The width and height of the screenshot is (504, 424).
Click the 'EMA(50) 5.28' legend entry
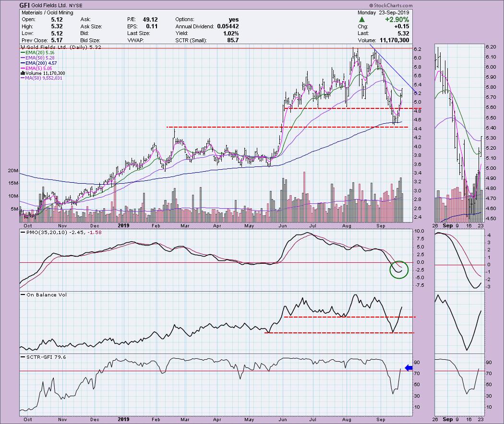click(40, 58)
